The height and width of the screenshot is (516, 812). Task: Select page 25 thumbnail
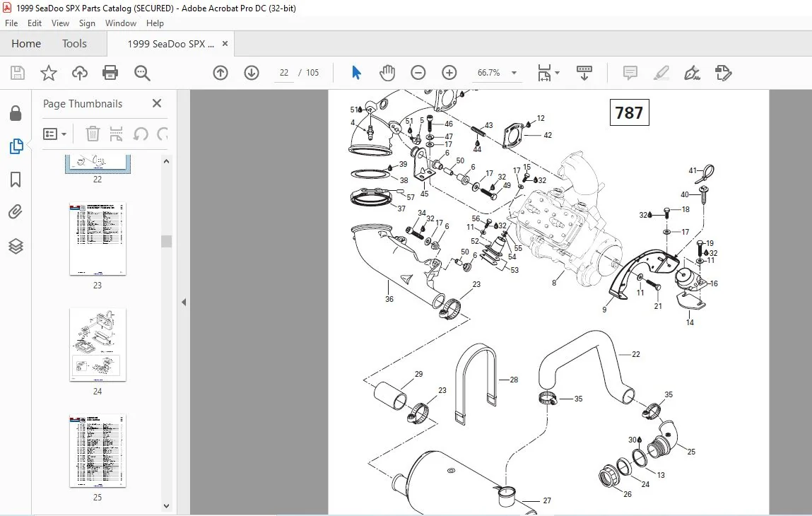(x=98, y=451)
